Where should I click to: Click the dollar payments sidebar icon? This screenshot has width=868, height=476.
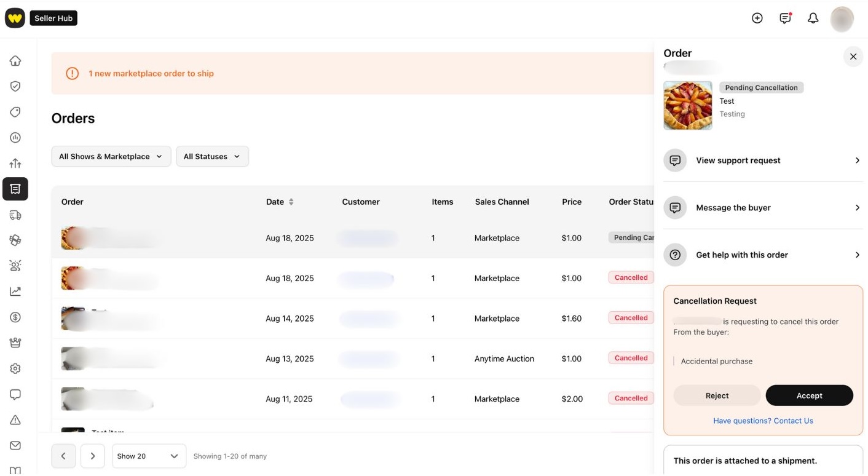click(15, 317)
